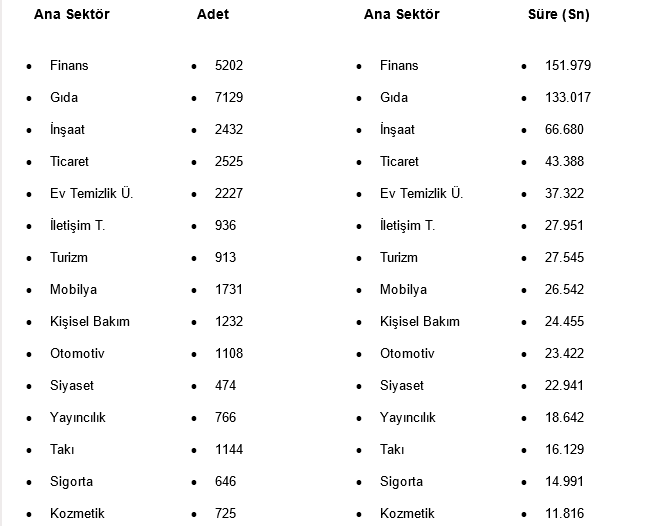The height and width of the screenshot is (526, 661).
Task: Select the Takı duration 16.129
Action: pyautogui.click(x=564, y=450)
